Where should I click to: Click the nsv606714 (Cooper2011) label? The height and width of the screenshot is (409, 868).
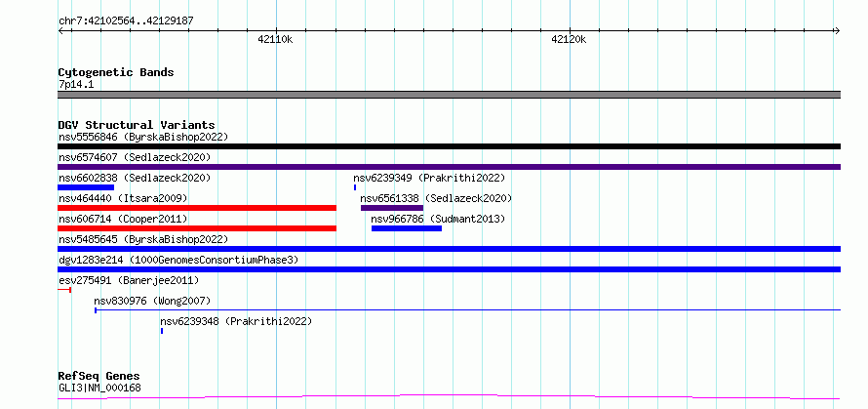point(123,219)
